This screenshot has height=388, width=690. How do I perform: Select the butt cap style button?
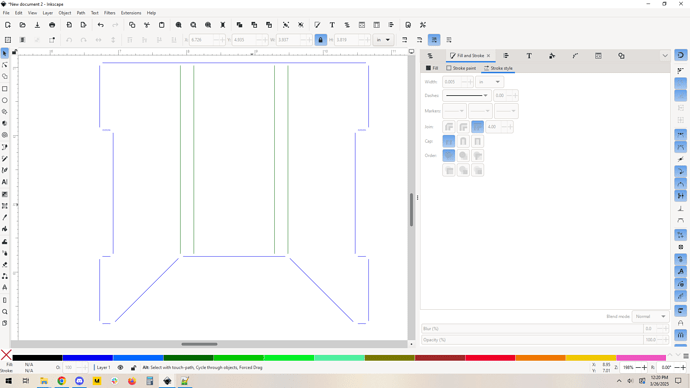tap(449, 141)
